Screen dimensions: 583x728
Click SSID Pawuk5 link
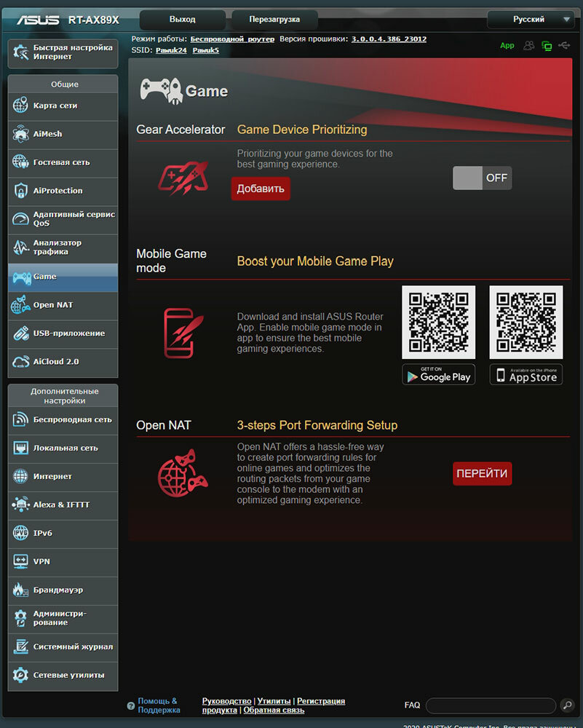[x=206, y=50]
